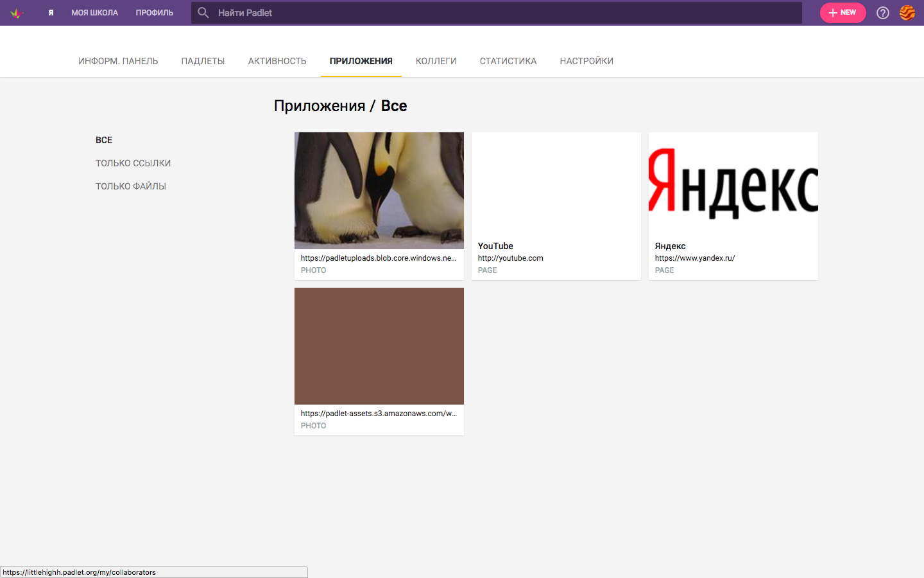
Task: Click the Найти Padlet search field
Action: click(449, 12)
